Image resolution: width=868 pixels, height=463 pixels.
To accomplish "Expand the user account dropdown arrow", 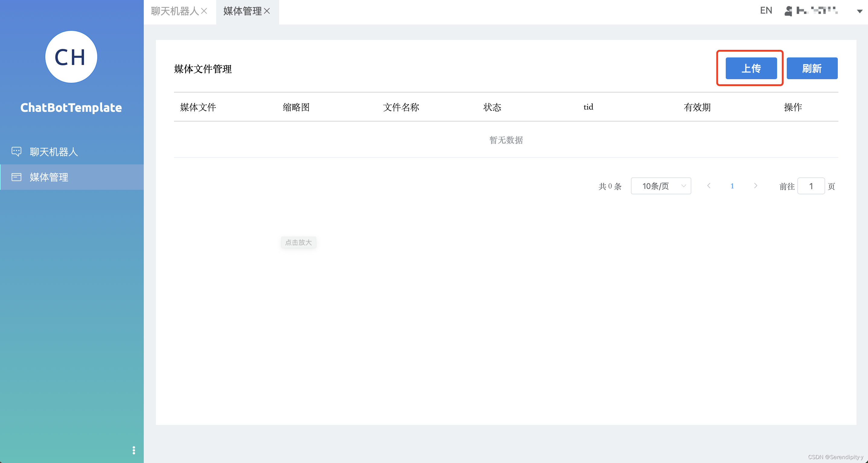I will pyautogui.click(x=860, y=11).
